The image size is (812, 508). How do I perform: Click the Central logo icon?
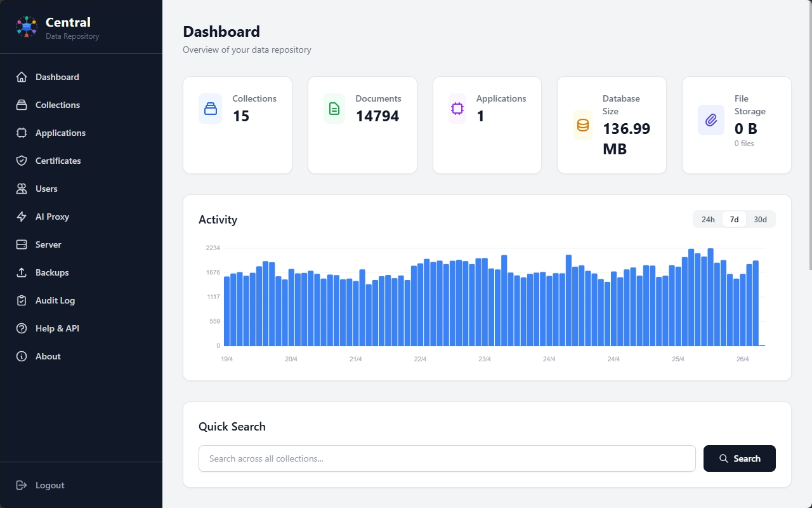tap(27, 27)
